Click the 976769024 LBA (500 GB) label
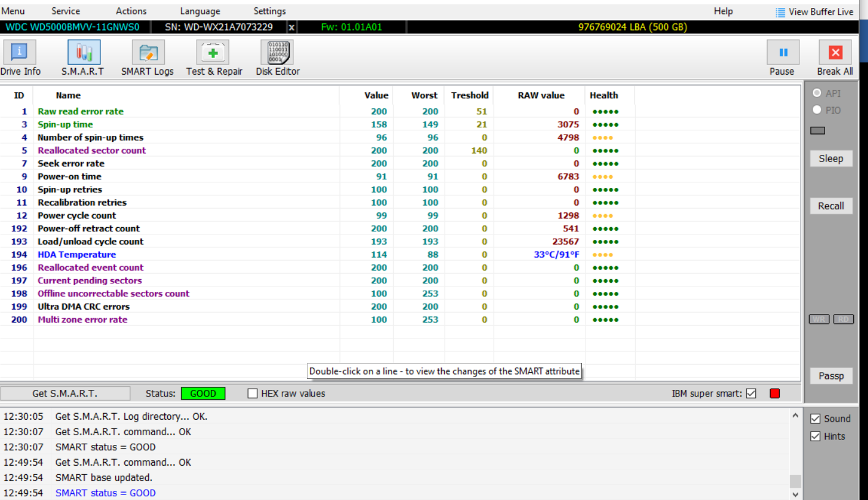 point(633,27)
